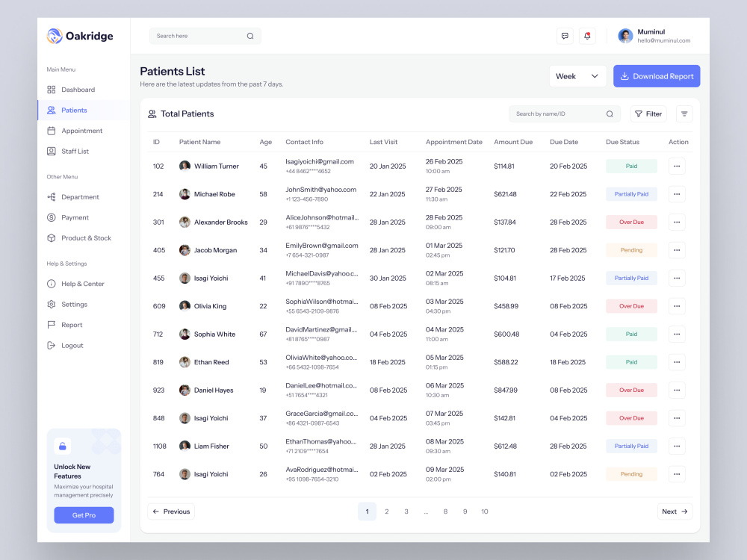Open actions menu for Alexander Brooks
Viewport: 747px width, 560px height.
click(x=677, y=223)
